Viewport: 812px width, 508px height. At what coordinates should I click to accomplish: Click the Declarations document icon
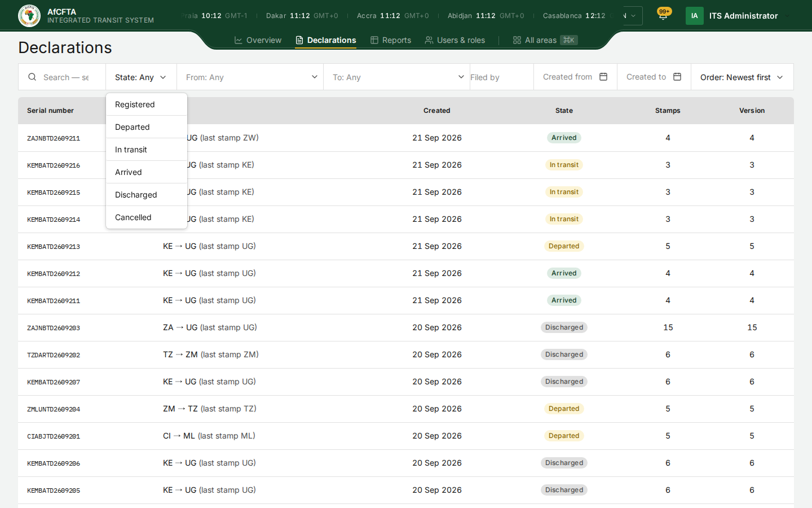[299, 40]
